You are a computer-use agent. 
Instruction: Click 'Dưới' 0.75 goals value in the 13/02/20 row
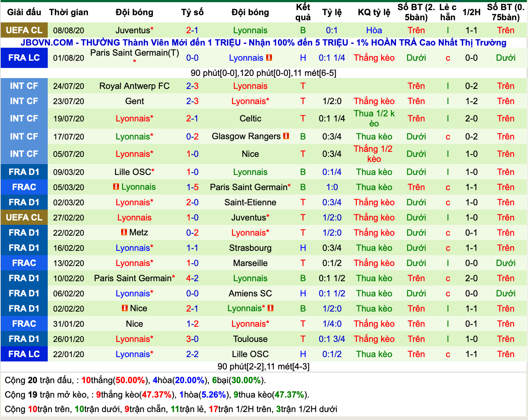click(506, 263)
